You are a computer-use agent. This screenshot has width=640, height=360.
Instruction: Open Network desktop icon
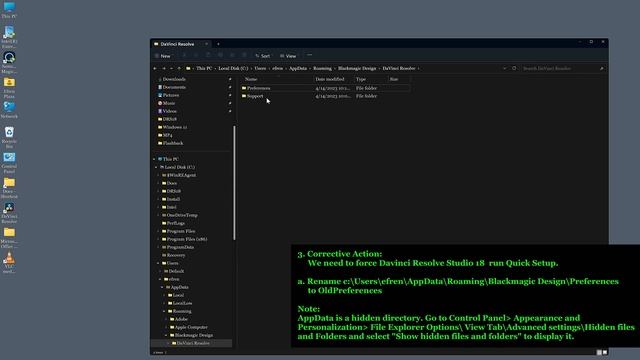click(9, 110)
